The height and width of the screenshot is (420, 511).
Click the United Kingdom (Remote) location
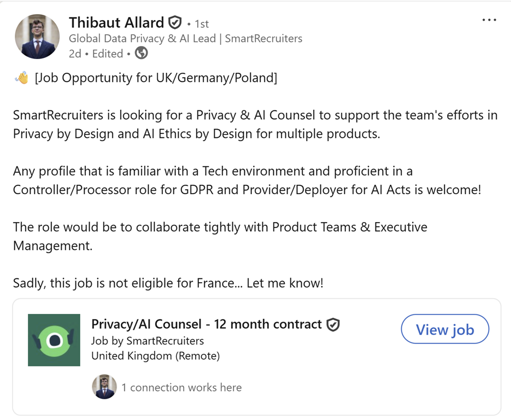(155, 356)
